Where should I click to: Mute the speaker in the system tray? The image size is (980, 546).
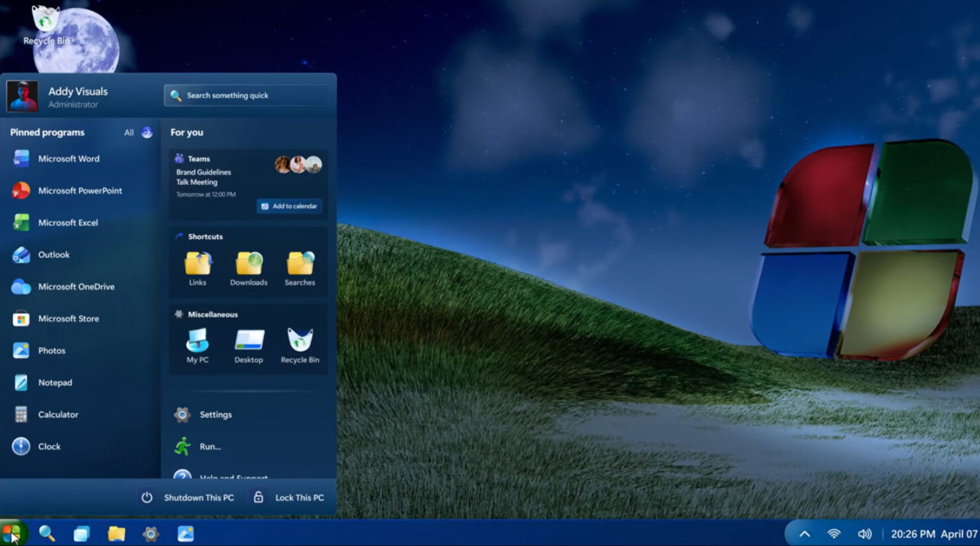(865, 533)
